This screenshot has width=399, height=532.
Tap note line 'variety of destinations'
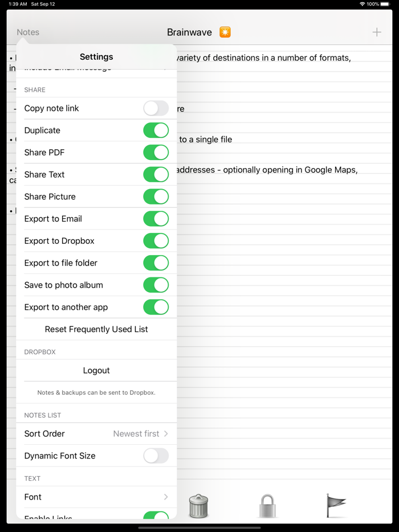click(x=263, y=58)
